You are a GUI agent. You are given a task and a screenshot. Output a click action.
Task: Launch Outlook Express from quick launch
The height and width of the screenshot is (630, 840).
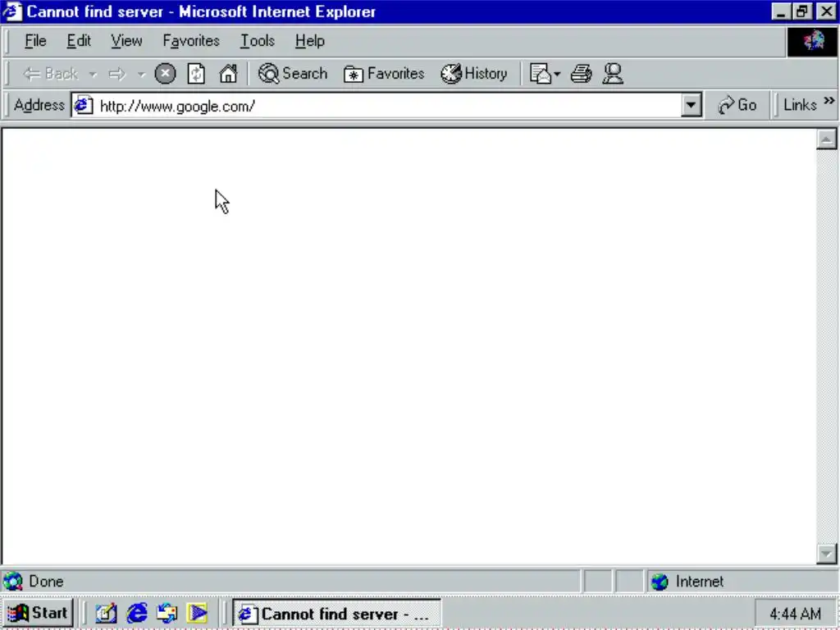point(167,613)
